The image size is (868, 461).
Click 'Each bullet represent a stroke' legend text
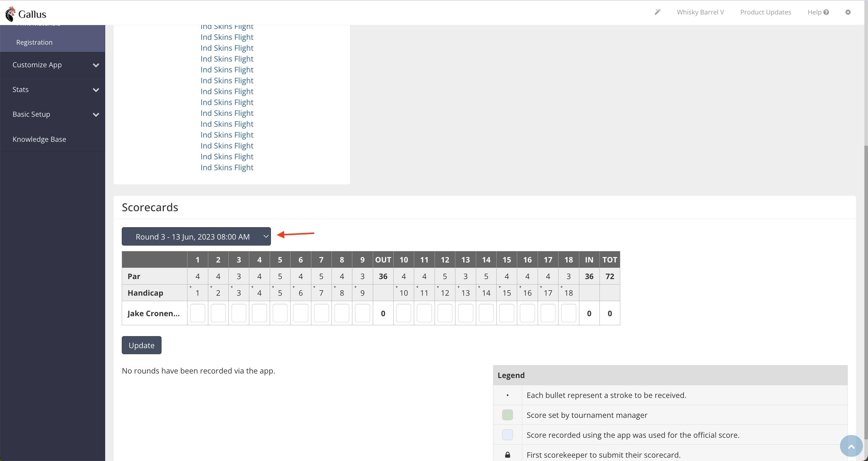[606, 395]
